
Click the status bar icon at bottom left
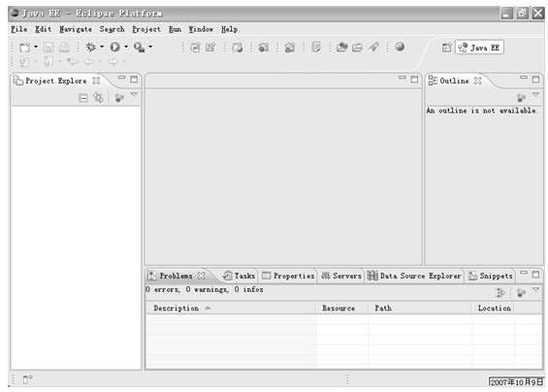pos(27,379)
